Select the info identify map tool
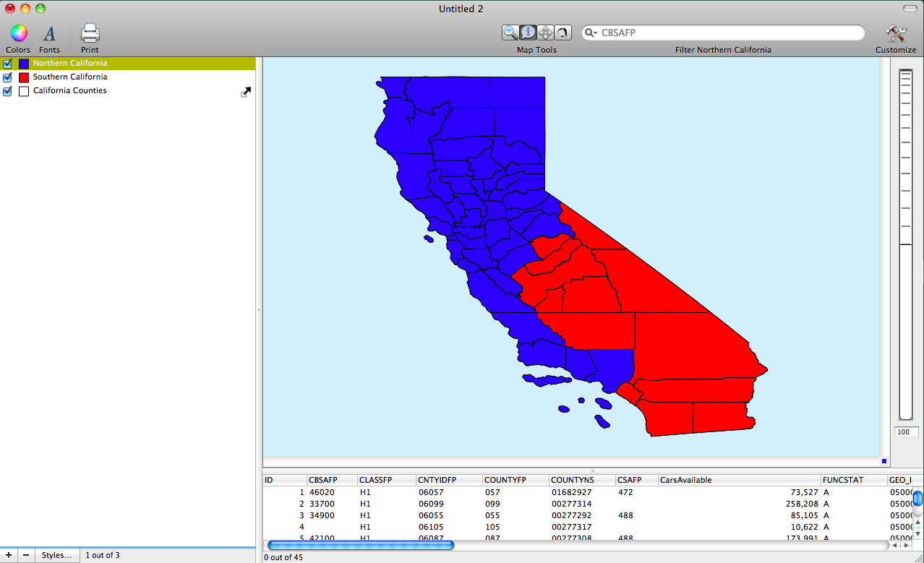Viewport: 924px width, 563px height. [x=528, y=33]
